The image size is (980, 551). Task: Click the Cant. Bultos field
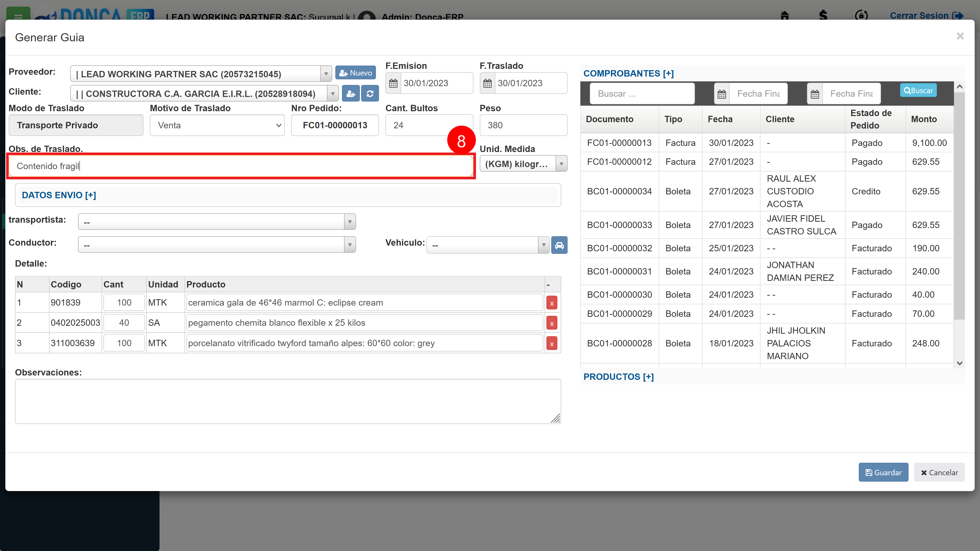point(429,125)
